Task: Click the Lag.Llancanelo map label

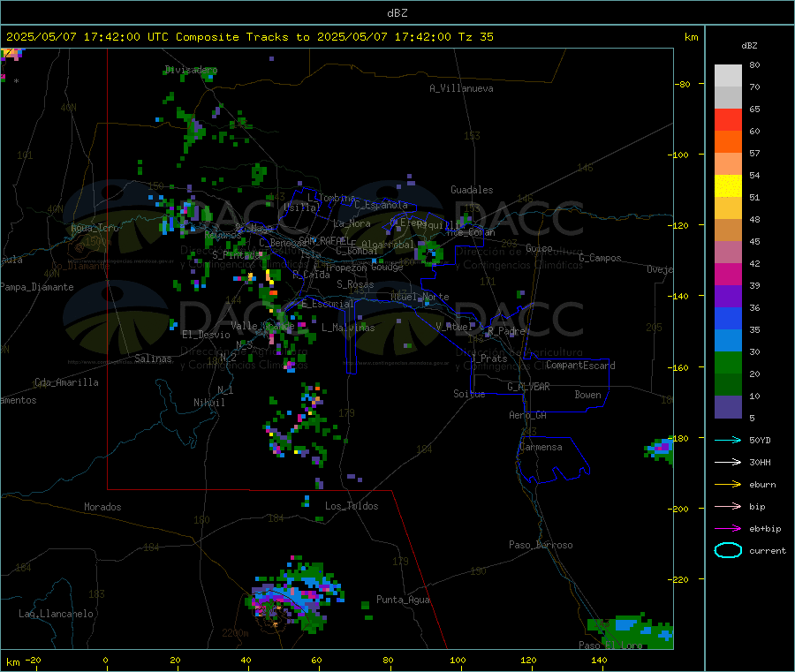Action: (x=56, y=615)
